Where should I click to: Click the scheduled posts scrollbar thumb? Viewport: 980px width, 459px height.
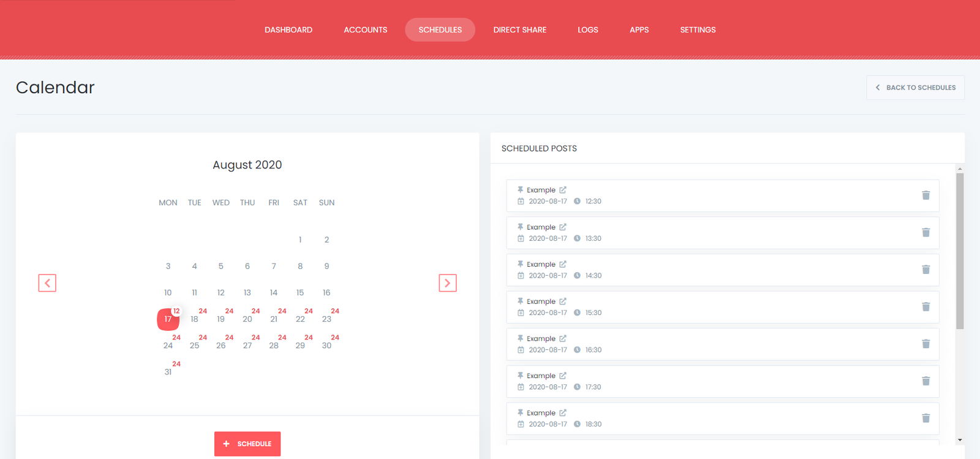coord(960,251)
